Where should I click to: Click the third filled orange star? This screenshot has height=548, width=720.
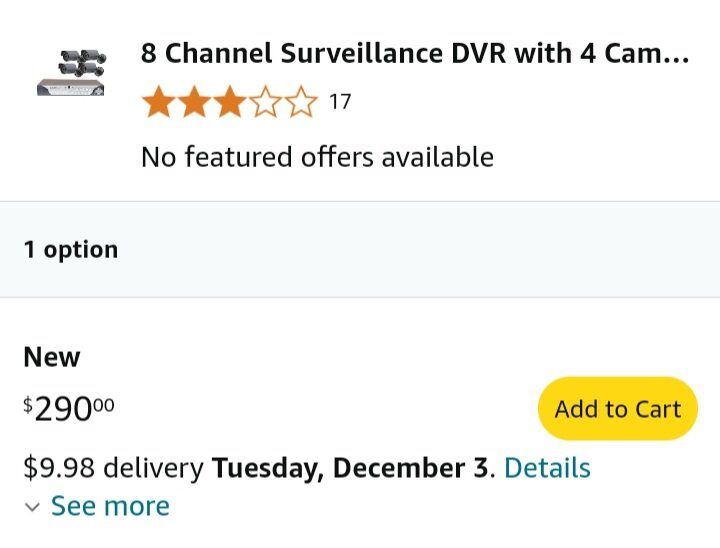tap(229, 102)
